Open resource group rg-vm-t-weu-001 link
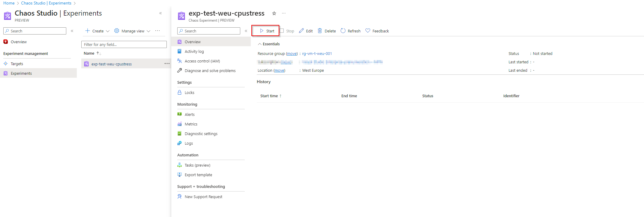The height and width of the screenshot is (217, 644). pyautogui.click(x=317, y=54)
